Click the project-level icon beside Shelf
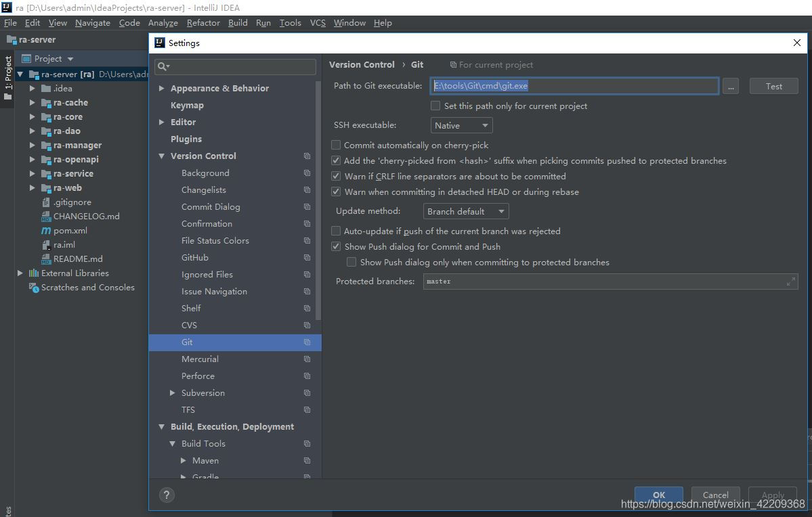 [x=307, y=308]
